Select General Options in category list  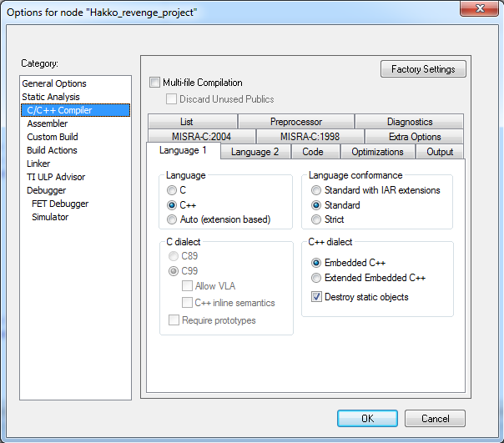coord(54,83)
